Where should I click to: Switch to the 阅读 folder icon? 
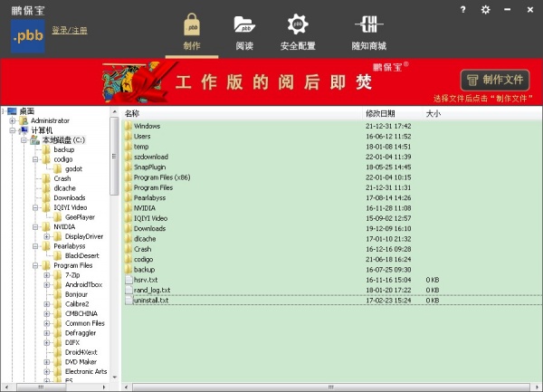coord(243,31)
